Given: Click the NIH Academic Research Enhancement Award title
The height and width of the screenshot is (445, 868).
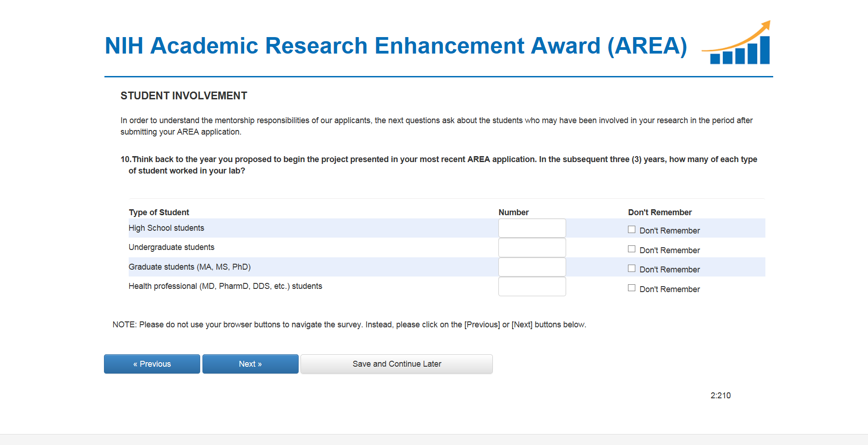Looking at the screenshot, I should (x=396, y=46).
